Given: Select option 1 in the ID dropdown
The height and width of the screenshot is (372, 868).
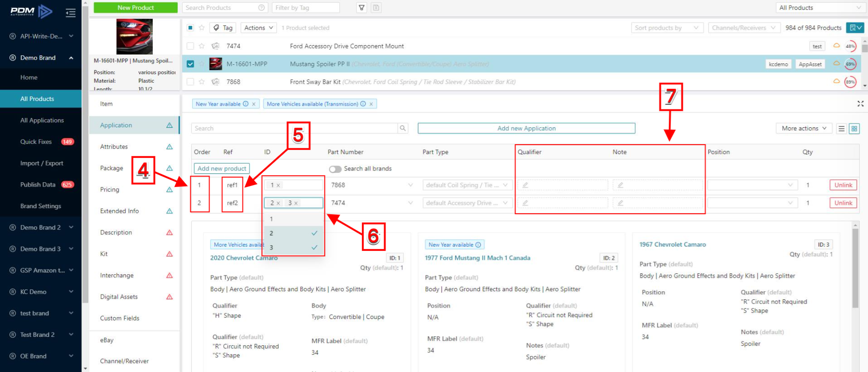Looking at the screenshot, I should (294, 219).
